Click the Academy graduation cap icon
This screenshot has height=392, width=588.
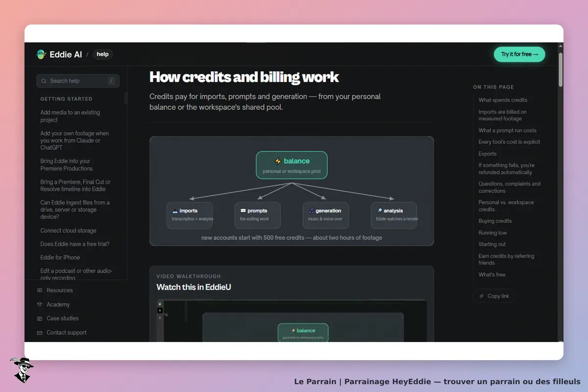point(40,304)
